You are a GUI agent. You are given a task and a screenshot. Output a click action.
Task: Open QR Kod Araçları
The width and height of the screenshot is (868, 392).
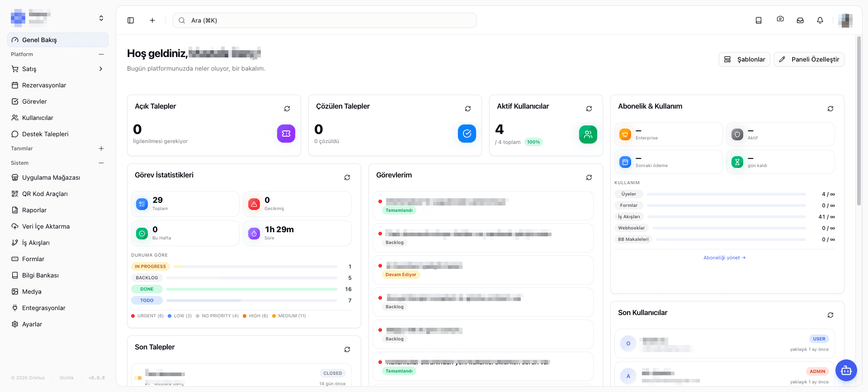tap(58, 194)
